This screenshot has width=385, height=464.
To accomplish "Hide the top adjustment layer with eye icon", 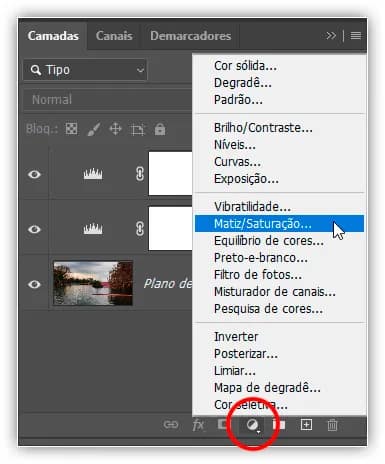I will 34,174.
